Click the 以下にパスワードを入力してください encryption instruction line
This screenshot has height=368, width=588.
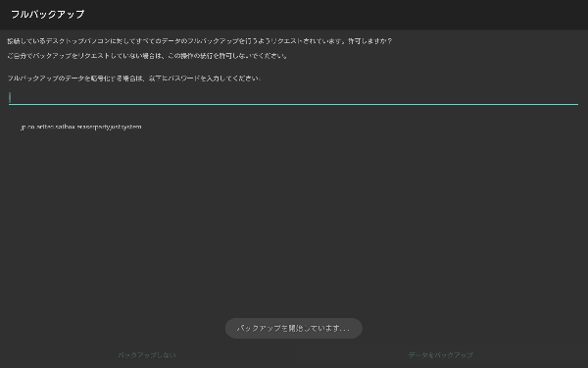(134, 79)
